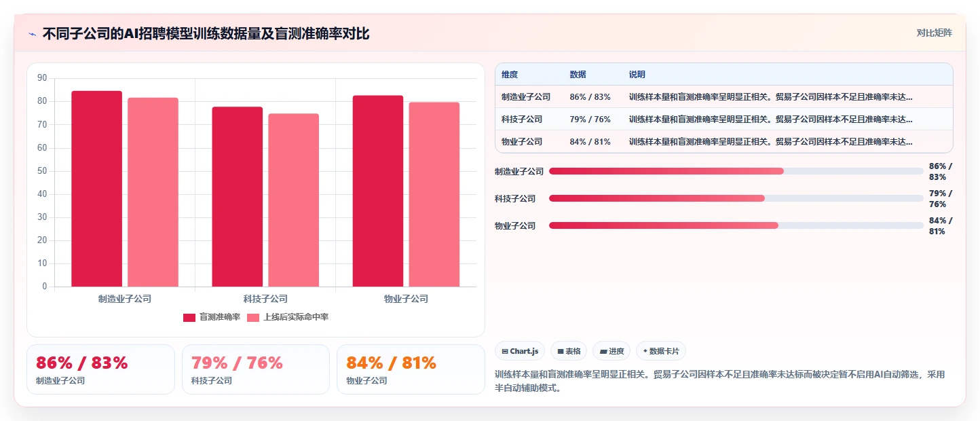Select the 数据卡片 chip
980x421 pixels.
coord(661,351)
